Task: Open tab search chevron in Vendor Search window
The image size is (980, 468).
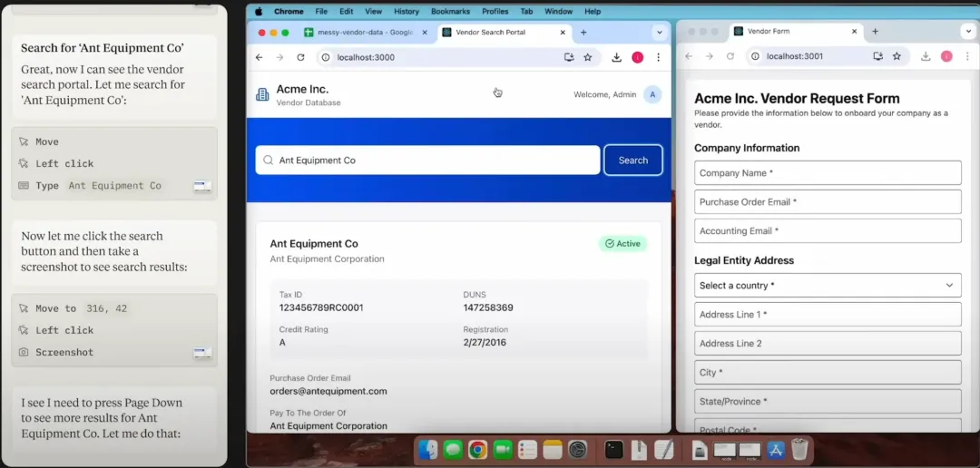Action: click(x=660, y=33)
